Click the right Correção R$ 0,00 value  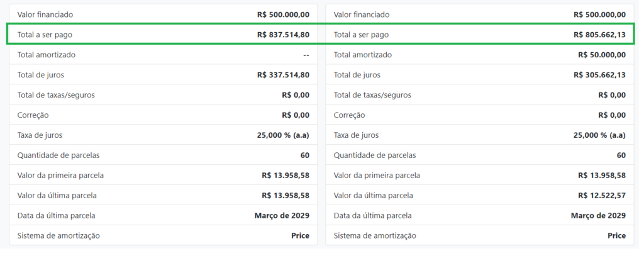pos(612,115)
